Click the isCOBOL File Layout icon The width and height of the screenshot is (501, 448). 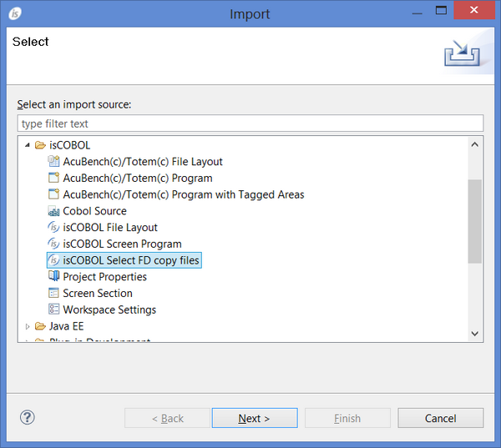point(54,228)
